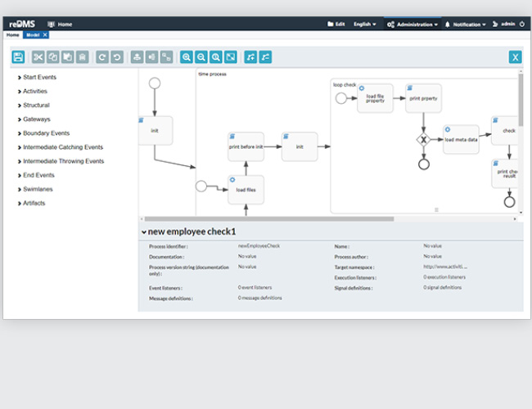Click the Delete trash icon in toolbar

tap(82, 57)
